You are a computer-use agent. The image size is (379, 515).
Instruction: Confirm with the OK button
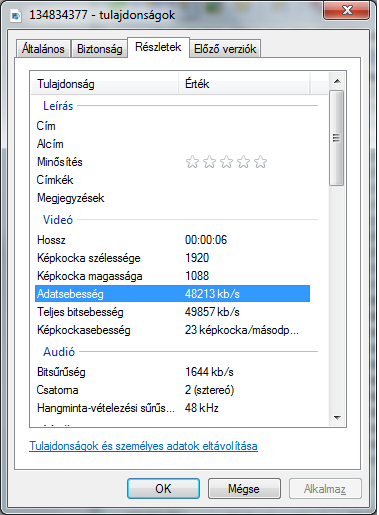coord(163,489)
